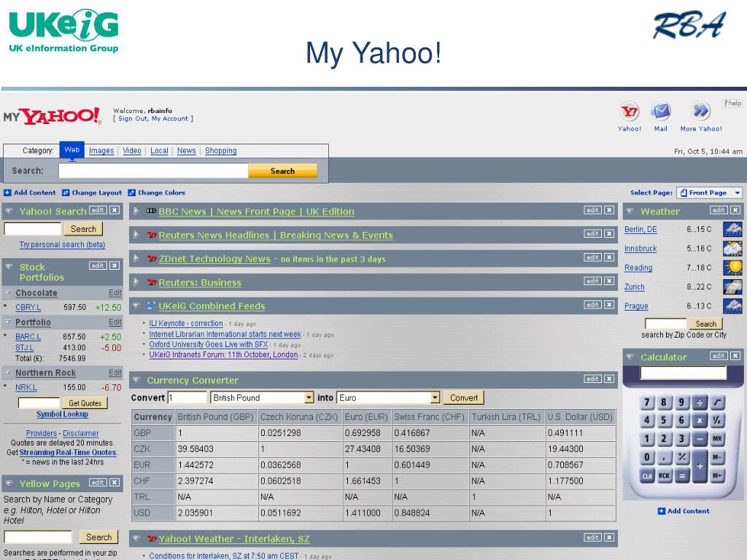Close the Currency Converter module
Image resolution: width=747 pixels, height=560 pixels.
click(609, 379)
